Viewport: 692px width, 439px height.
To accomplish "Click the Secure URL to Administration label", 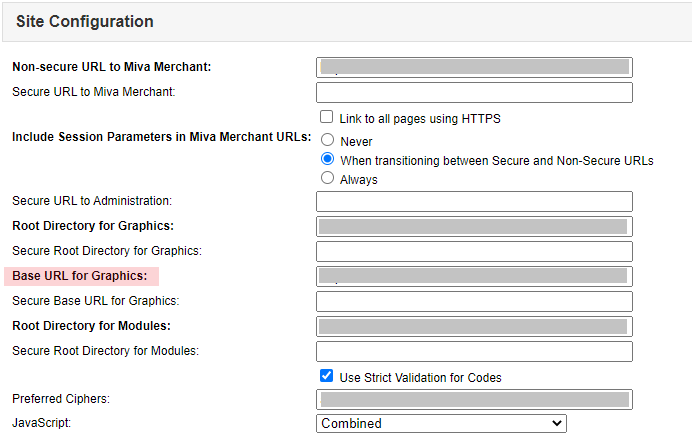I will [x=92, y=201].
